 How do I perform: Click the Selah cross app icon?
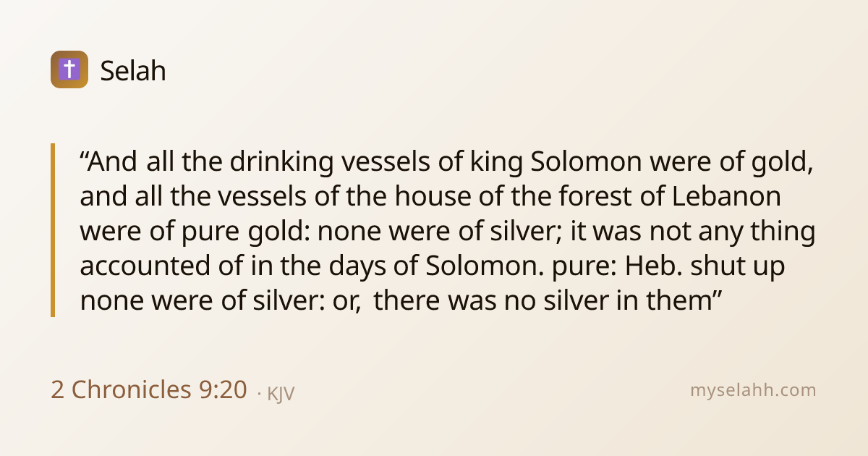pos(69,69)
